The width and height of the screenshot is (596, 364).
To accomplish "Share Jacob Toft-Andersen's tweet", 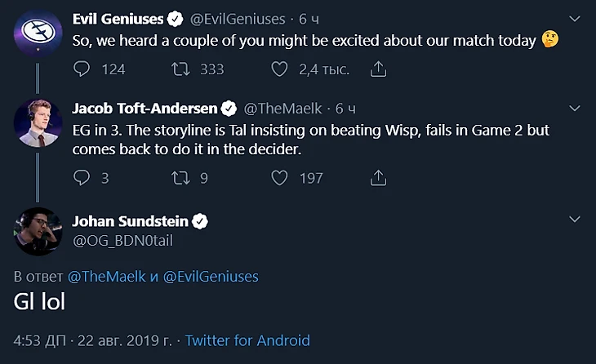I will (378, 177).
